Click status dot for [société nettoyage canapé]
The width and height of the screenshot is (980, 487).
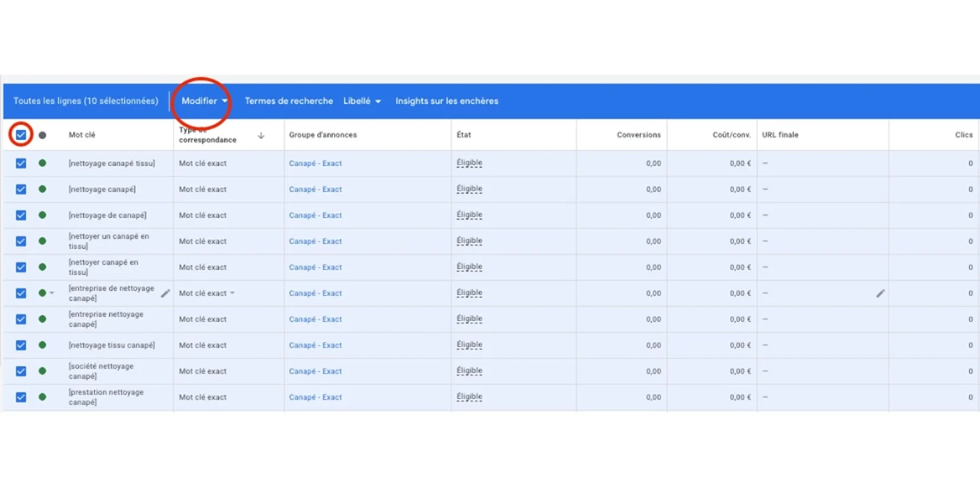pyautogui.click(x=43, y=370)
